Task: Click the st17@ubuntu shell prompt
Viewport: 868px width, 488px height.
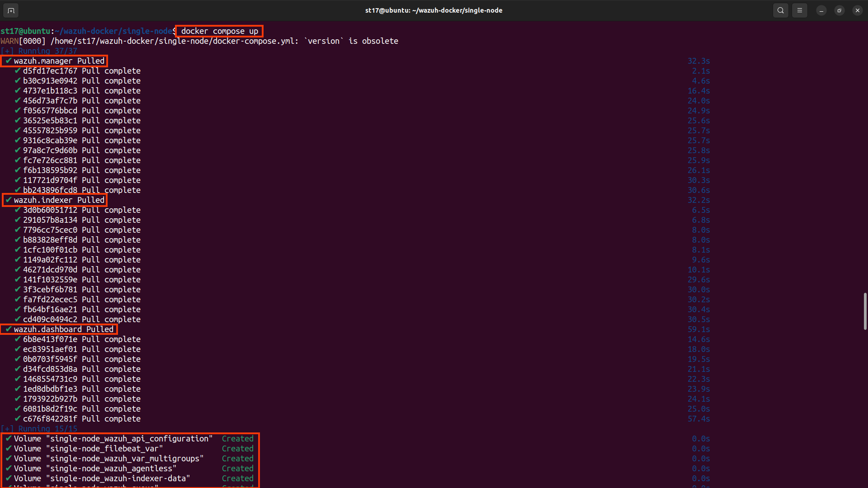Action: pyautogui.click(x=88, y=31)
